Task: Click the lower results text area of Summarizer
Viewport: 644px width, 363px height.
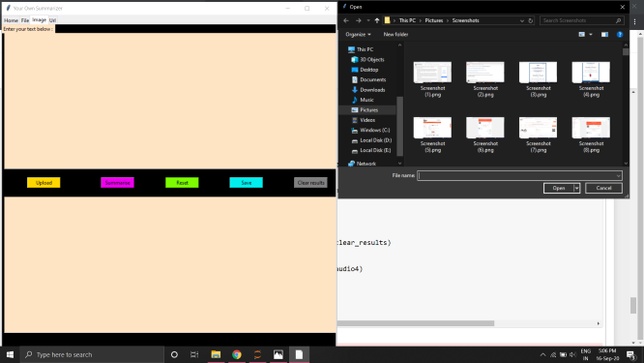Action: coord(170,264)
